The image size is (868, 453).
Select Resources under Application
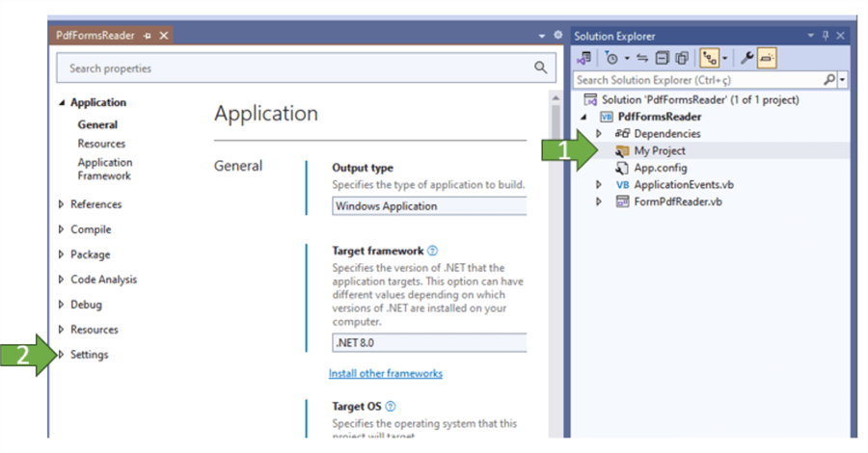[x=101, y=144]
